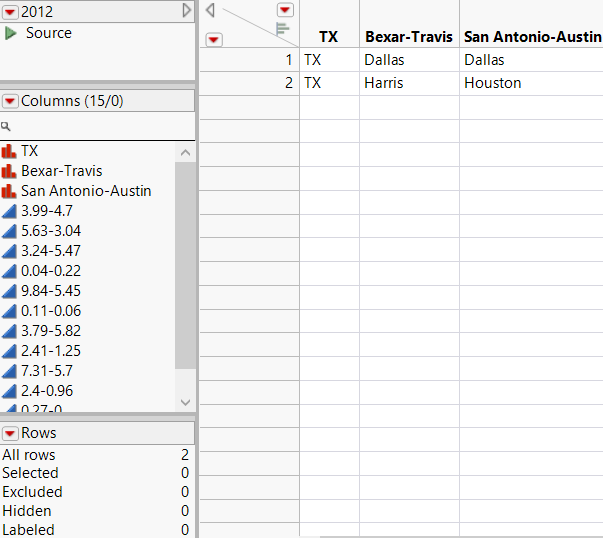Run the Source script green play icon
This screenshot has height=538, width=603.
pos(10,33)
